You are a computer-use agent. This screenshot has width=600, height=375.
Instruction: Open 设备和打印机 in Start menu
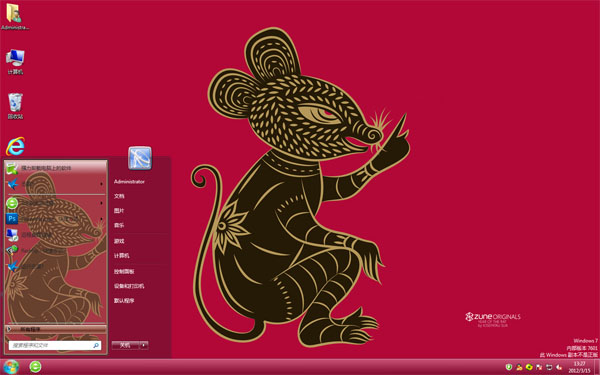(129, 286)
